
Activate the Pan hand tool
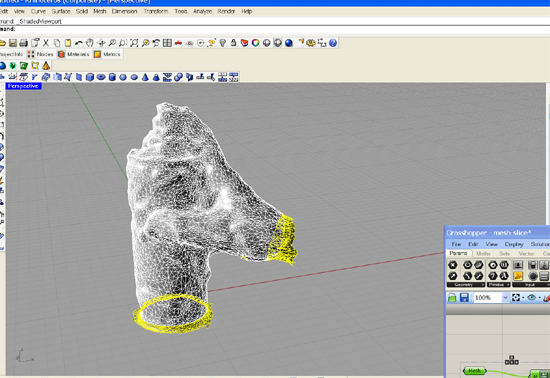[90, 43]
